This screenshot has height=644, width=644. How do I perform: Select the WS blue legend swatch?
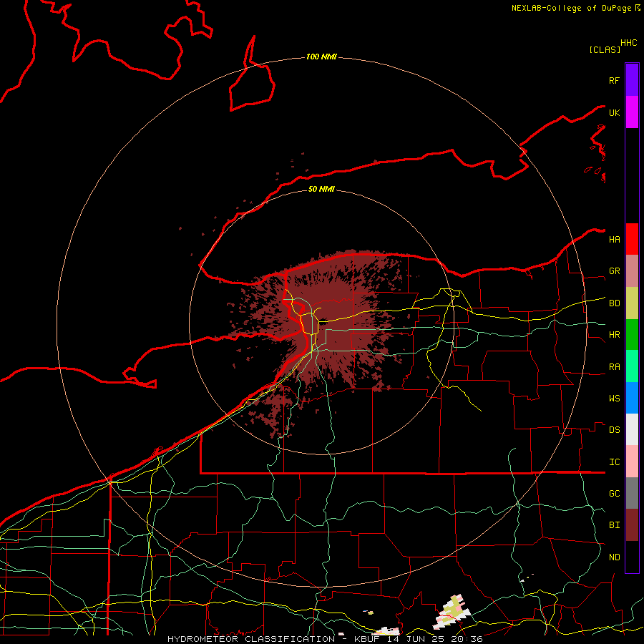click(x=632, y=398)
